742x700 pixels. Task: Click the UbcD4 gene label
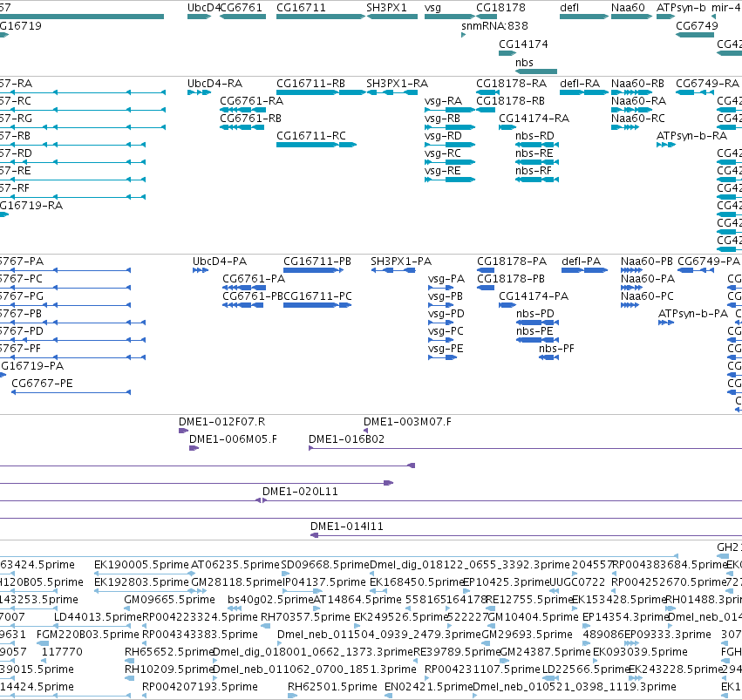[x=204, y=8]
